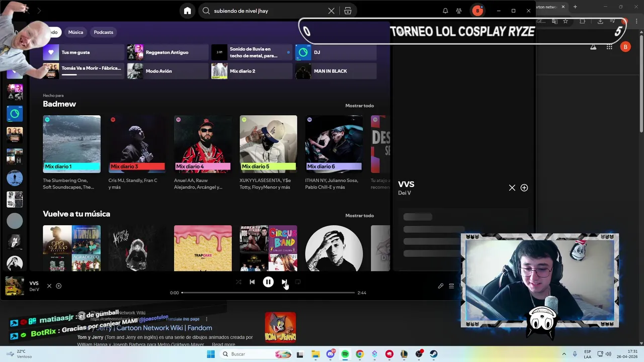Open DJ playlist icon in left sidebar
The height and width of the screenshot is (362, 644).
point(15,114)
